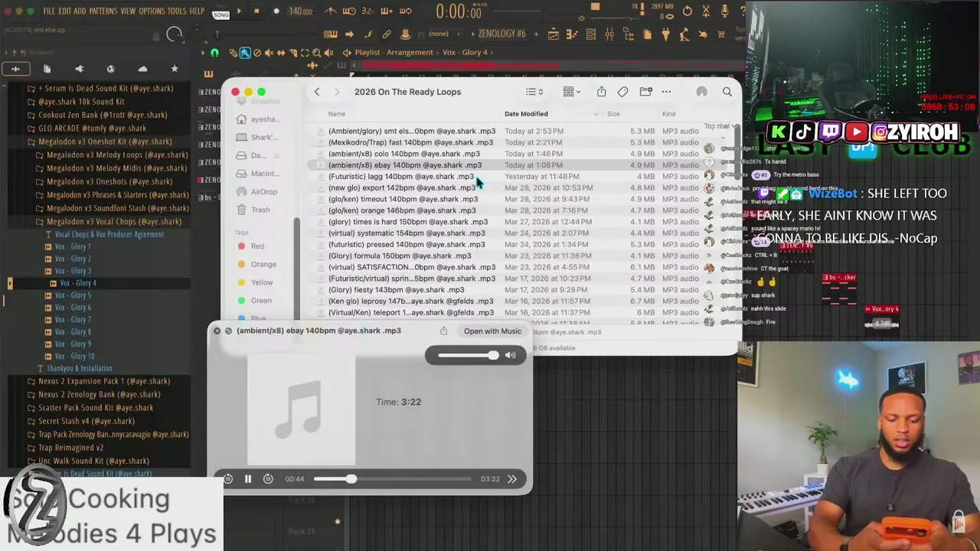Share the previewed mp3 from Quick Look
The width and height of the screenshot is (980, 551).
(x=443, y=331)
